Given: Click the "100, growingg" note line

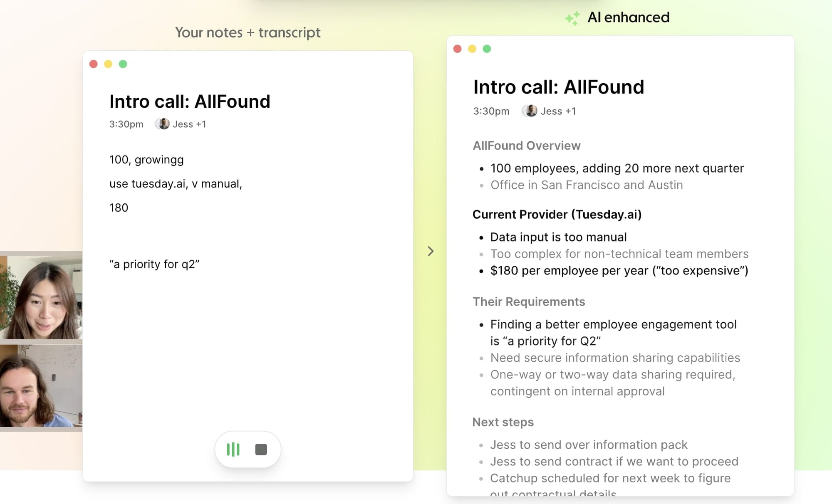Looking at the screenshot, I should (x=146, y=160).
